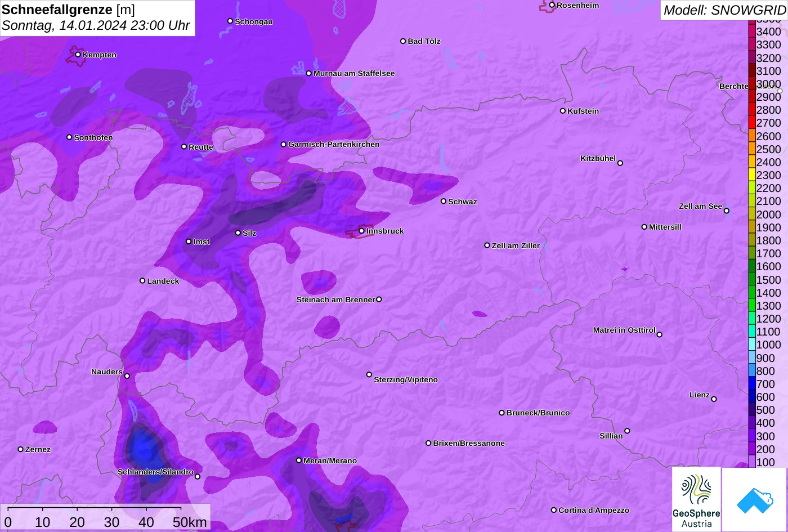
Task: Select the Schlanders/Silandro marker dot
Action: (198, 477)
